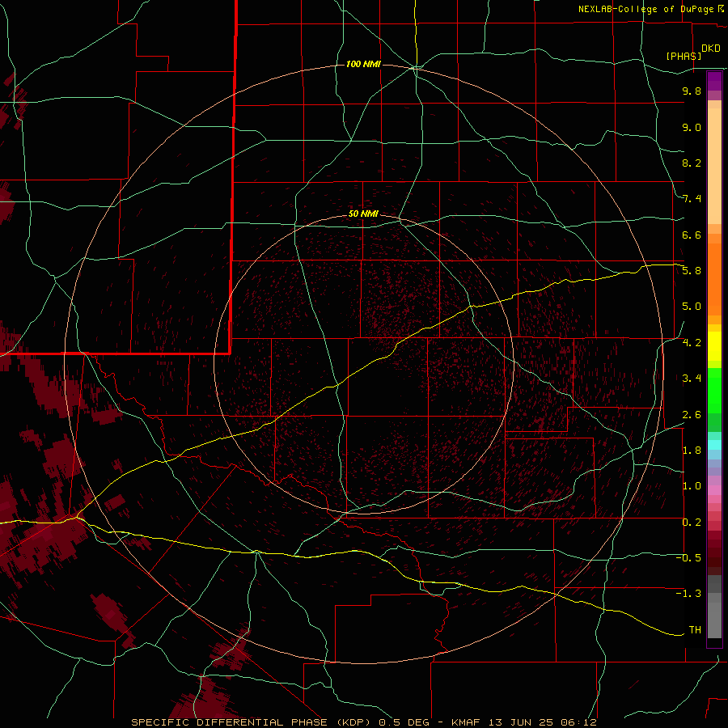
Task: Click the TH threshold legend label
Action: tap(695, 630)
